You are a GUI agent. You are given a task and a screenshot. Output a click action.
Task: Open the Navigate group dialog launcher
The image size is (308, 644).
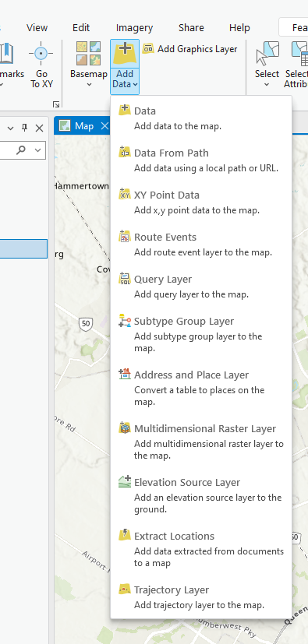56,105
